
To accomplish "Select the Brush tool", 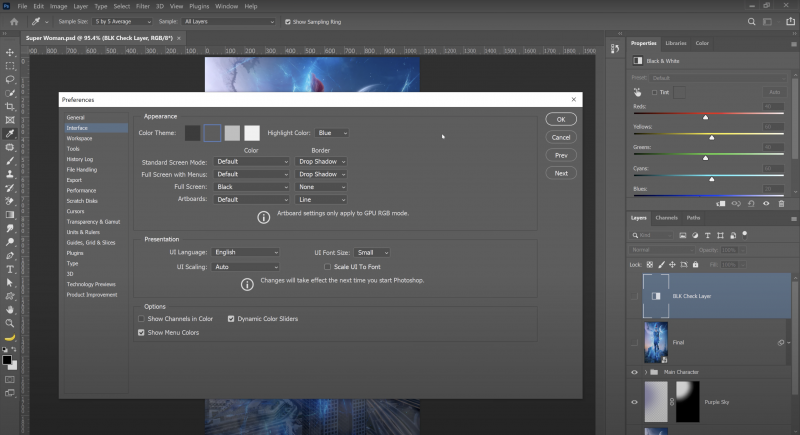I will pos(10,161).
